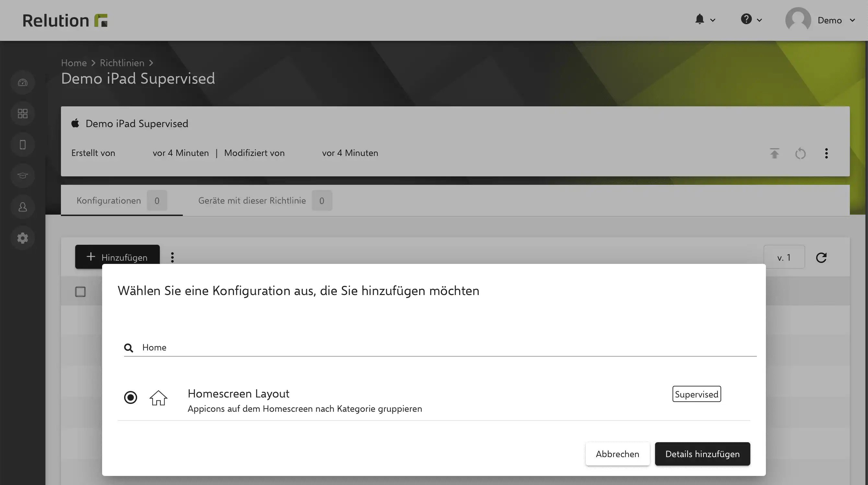Image resolution: width=868 pixels, height=485 pixels.
Task: Click the Hinzufügen button
Action: 117,257
